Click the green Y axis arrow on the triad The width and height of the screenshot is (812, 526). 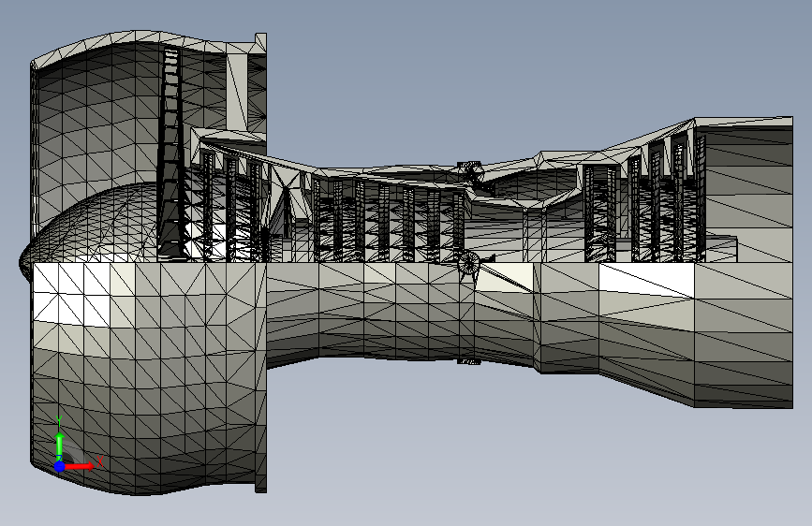[60, 446]
